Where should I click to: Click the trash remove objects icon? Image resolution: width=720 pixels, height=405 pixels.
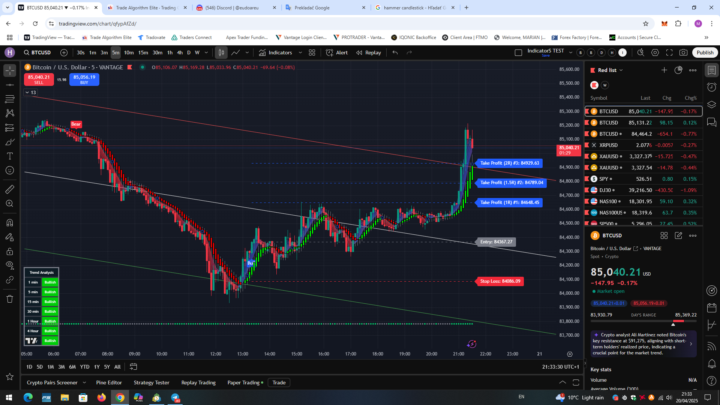pos(10,299)
